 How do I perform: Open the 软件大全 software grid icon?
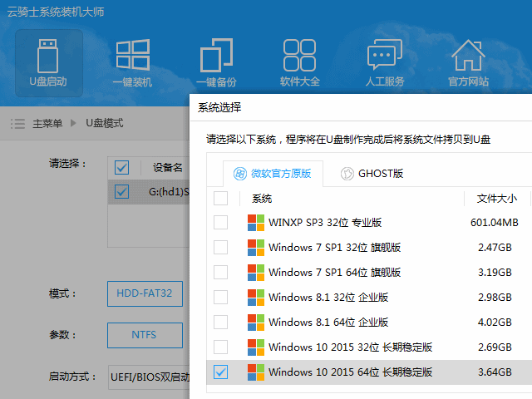(x=299, y=55)
